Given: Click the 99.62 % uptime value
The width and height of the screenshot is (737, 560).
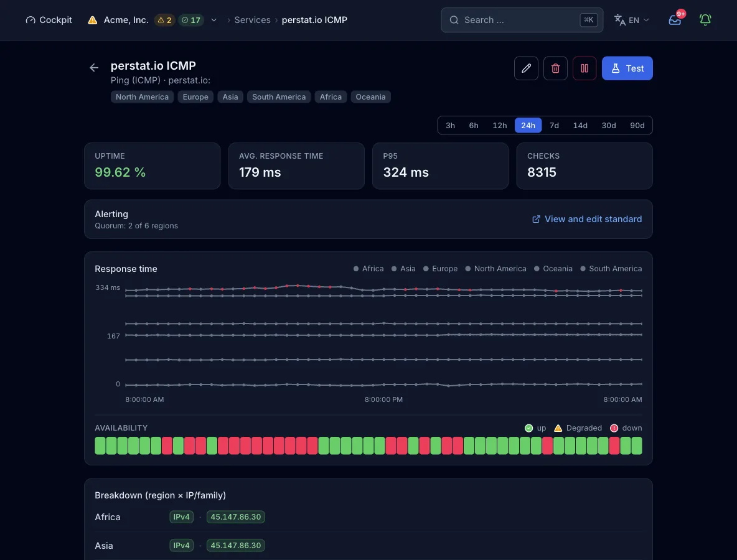Looking at the screenshot, I should (120, 172).
